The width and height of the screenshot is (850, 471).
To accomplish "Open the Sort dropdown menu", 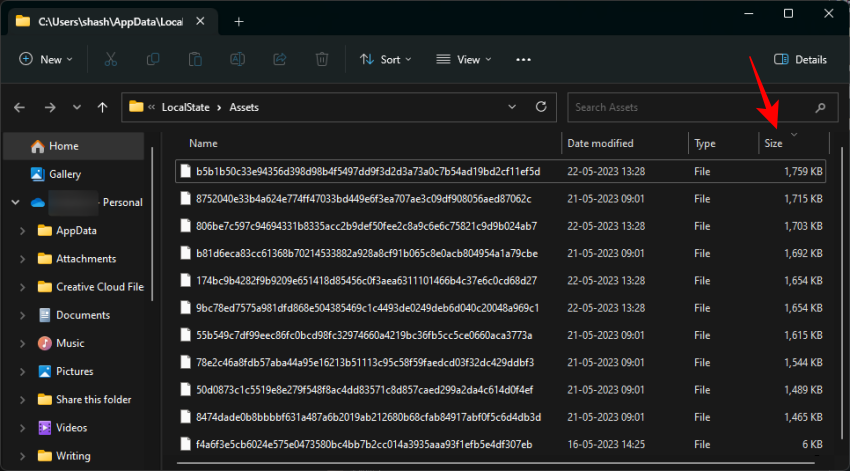I will click(x=385, y=60).
